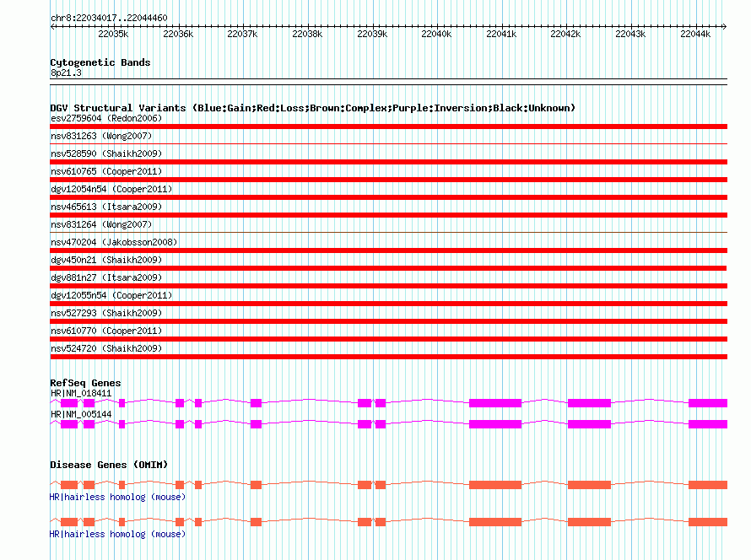This screenshot has height=560, width=751.
Task: Click the widest magenta exon of HR|NM_018411
Action: [x=495, y=403]
